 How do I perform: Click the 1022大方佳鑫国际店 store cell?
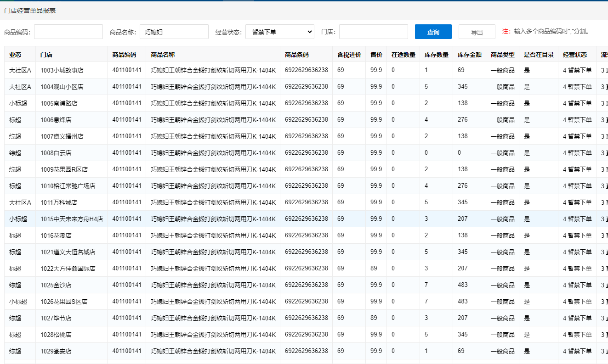pyautogui.click(x=68, y=269)
